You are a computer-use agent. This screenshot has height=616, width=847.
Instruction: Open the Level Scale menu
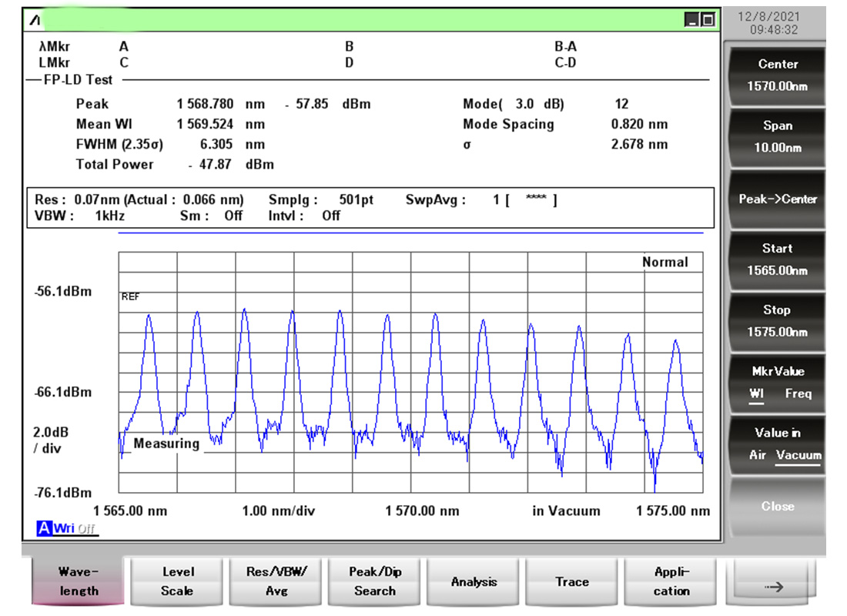click(178, 581)
